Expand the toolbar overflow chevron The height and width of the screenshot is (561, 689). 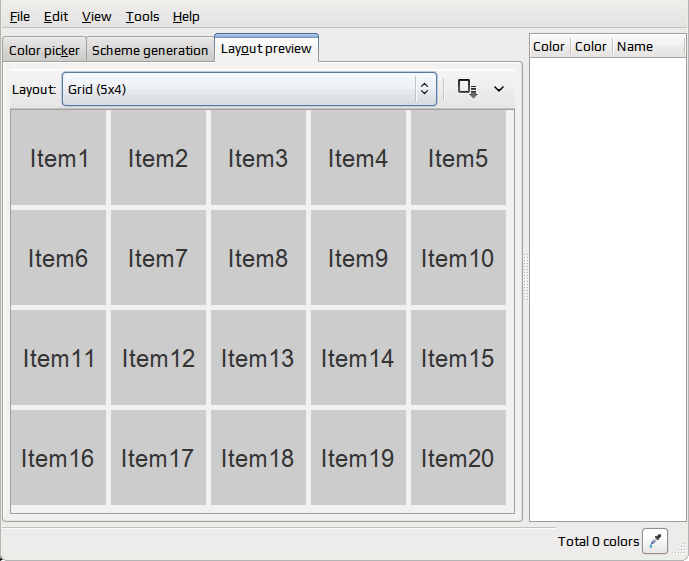[x=499, y=89]
